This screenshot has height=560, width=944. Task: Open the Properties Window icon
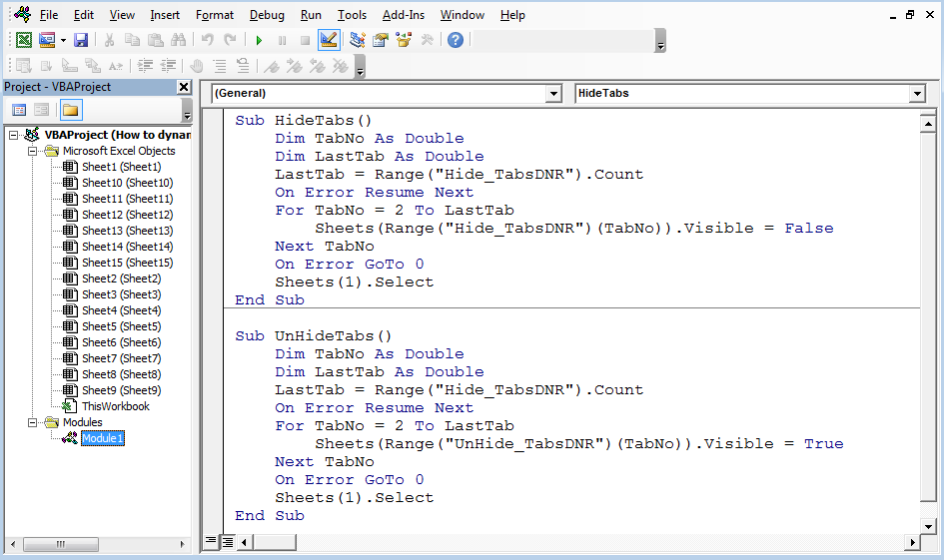381,40
